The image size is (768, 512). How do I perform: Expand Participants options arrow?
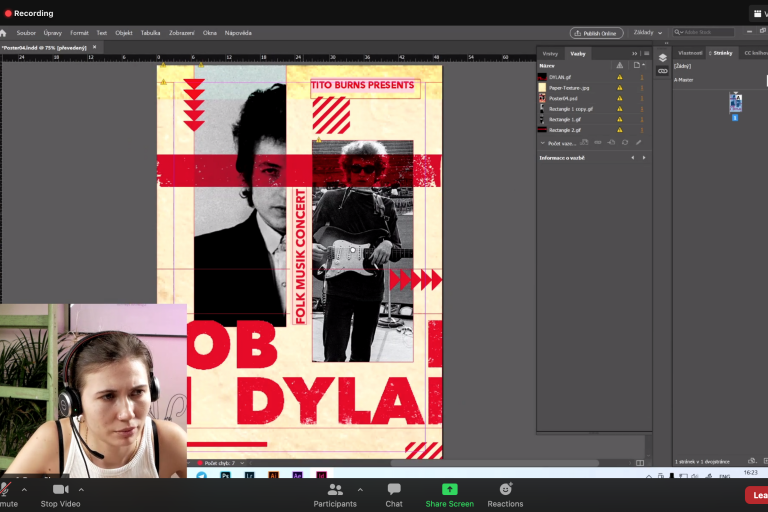[360, 489]
